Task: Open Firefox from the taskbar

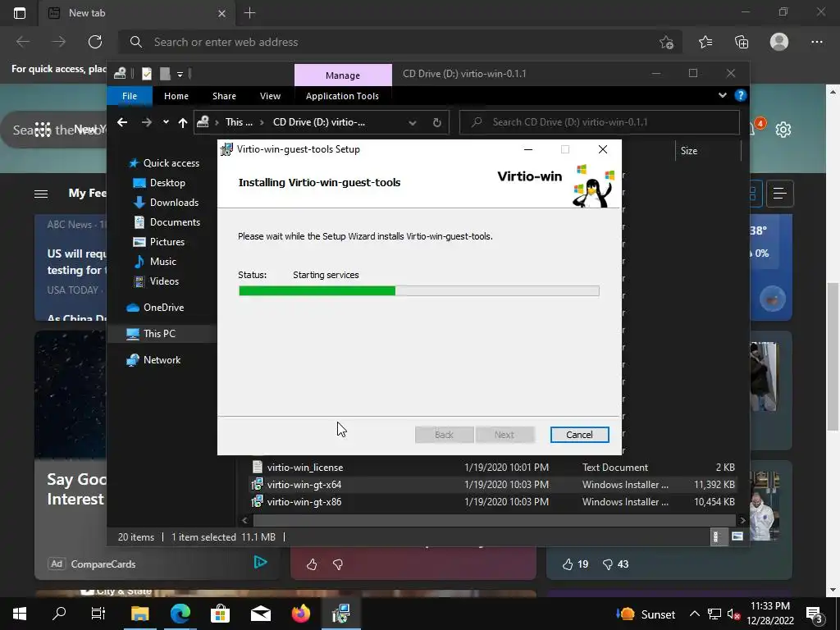Action: (301, 614)
